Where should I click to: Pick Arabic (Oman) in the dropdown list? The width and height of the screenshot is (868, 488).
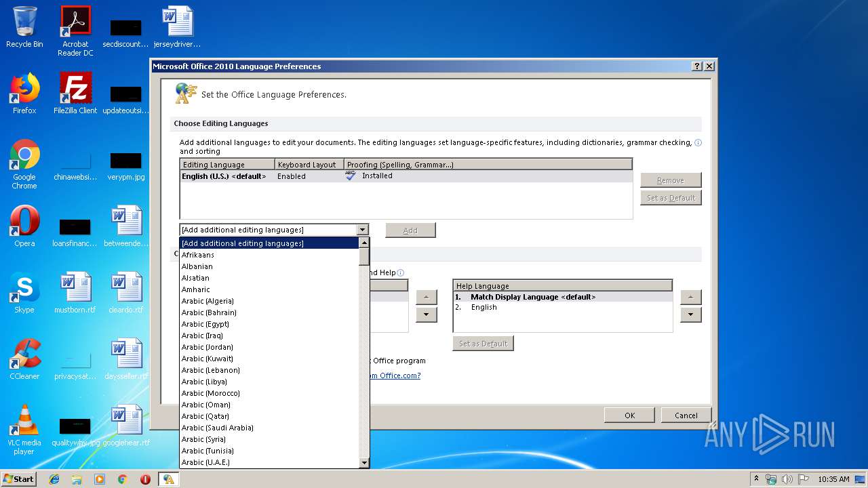coord(269,405)
